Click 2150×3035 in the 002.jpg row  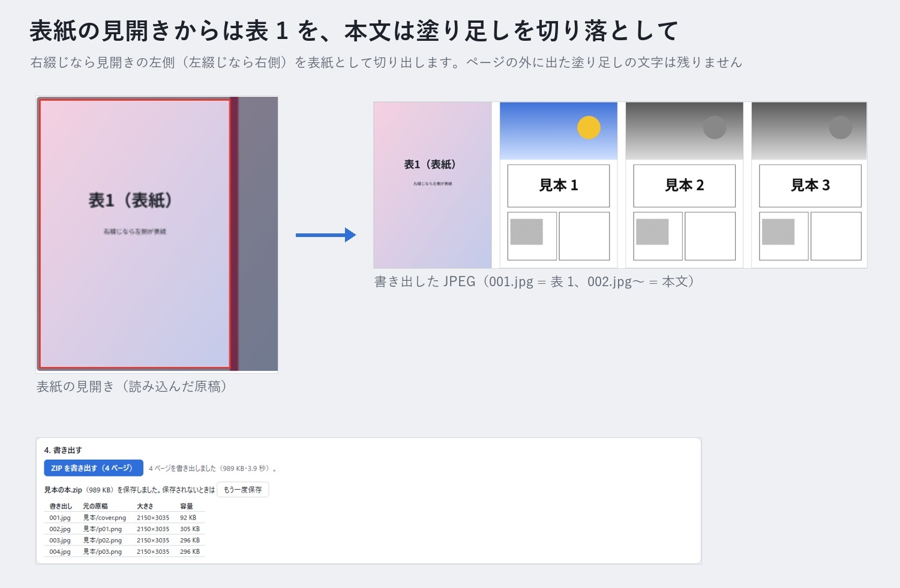point(153,529)
